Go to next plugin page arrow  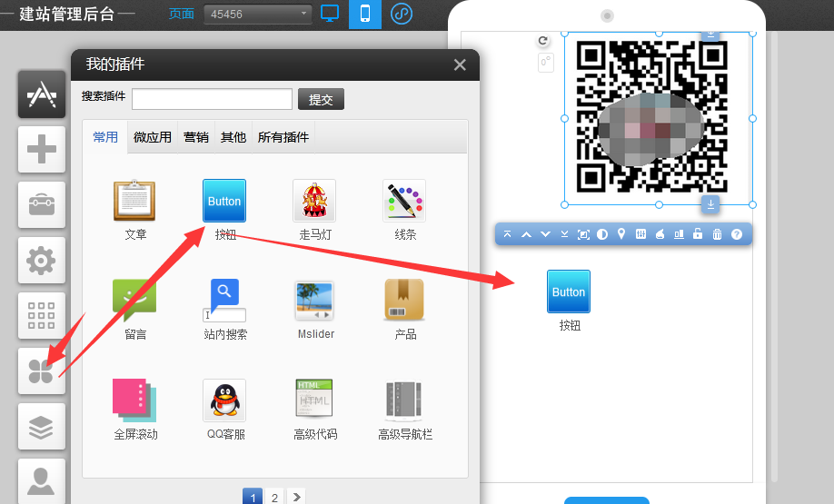click(296, 497)
